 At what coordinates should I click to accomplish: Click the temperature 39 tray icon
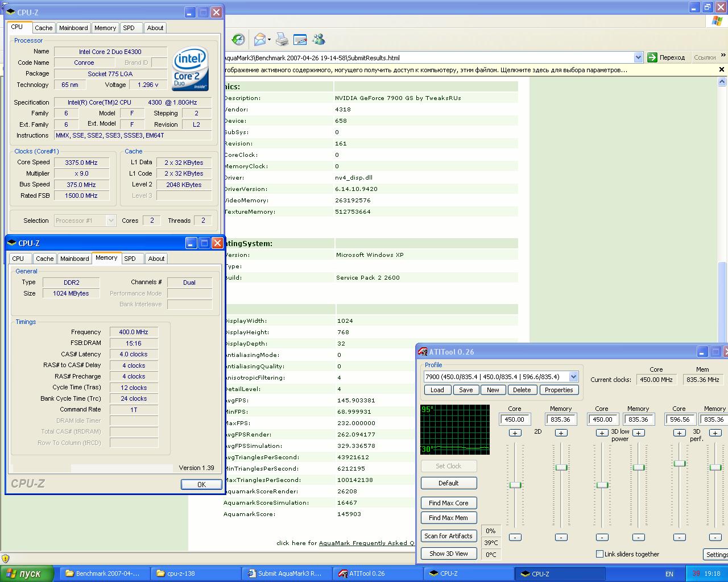pyautogui.click(x=696, y=573)
